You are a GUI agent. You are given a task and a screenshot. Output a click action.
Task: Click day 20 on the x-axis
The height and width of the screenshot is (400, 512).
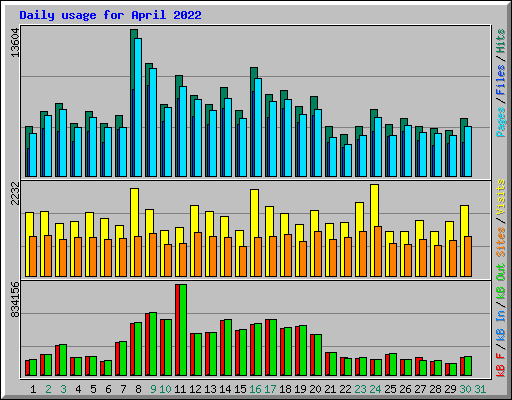315,389
